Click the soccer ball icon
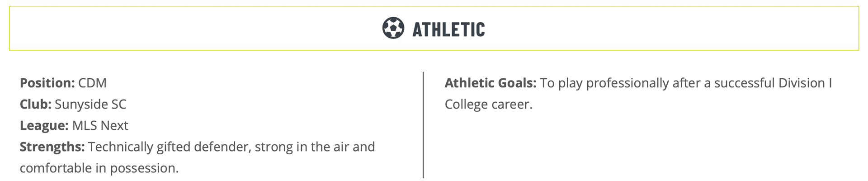Viewport: 868px width, 181px height. click(x=393, y=28)
